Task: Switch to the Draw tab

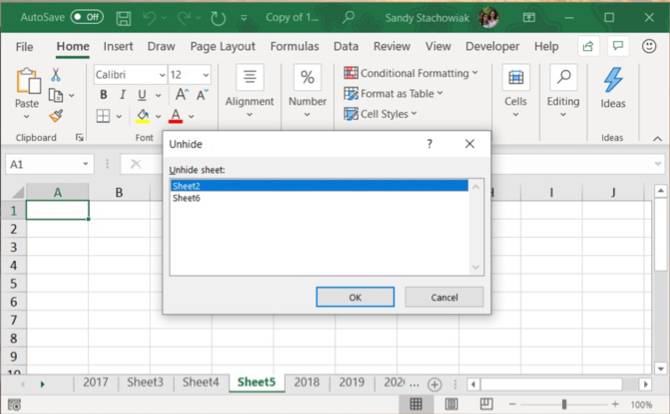Action: [161, 46]
